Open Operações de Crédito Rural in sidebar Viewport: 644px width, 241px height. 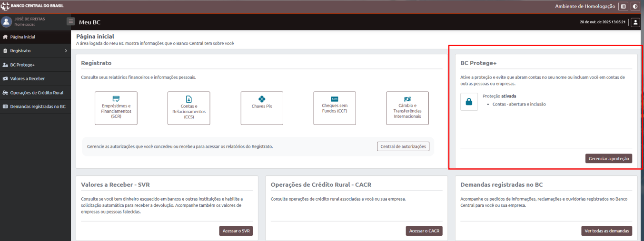point(36,93)
